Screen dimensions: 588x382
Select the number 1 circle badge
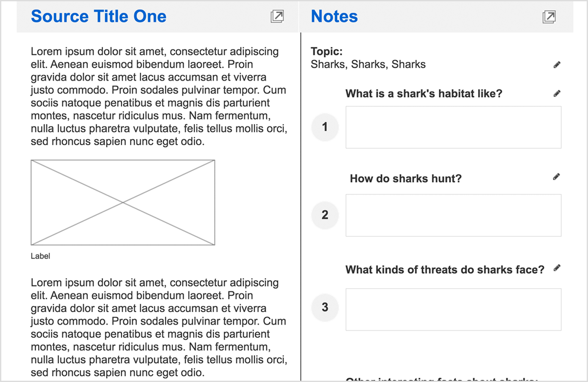[325, 127]
